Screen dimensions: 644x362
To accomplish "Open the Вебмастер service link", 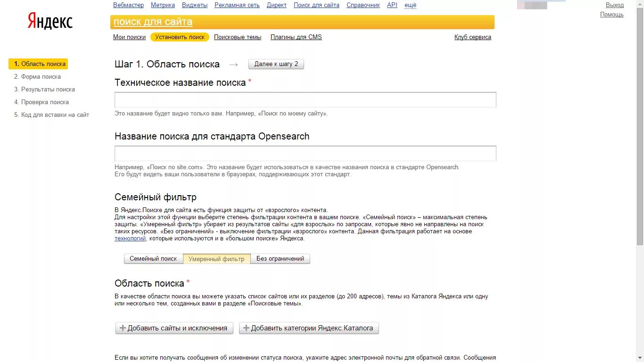I will tap(129, 5).
